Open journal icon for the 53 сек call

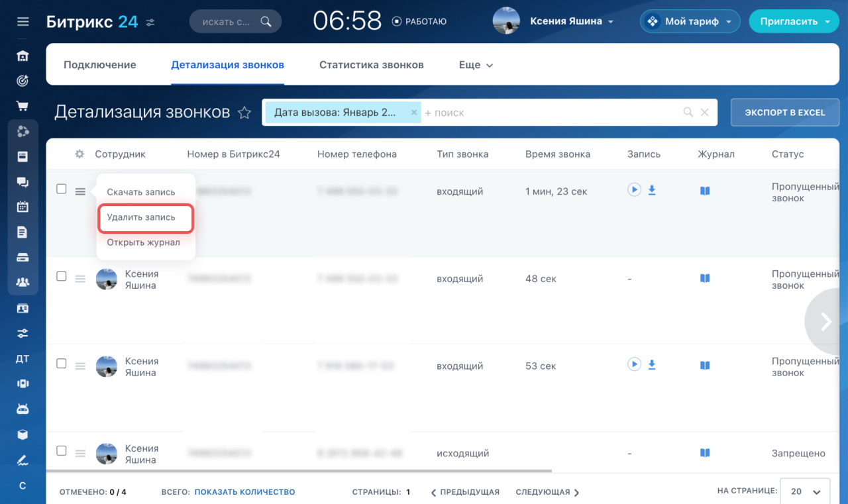coord(705,366)
